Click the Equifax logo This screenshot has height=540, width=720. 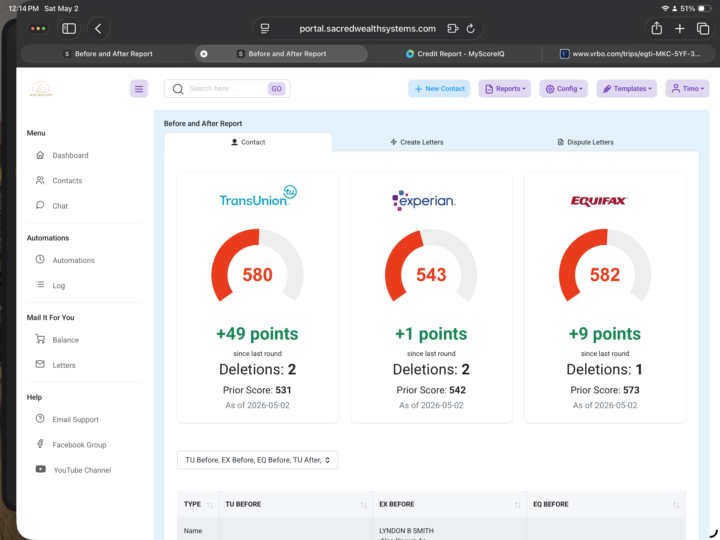(599, 201)
